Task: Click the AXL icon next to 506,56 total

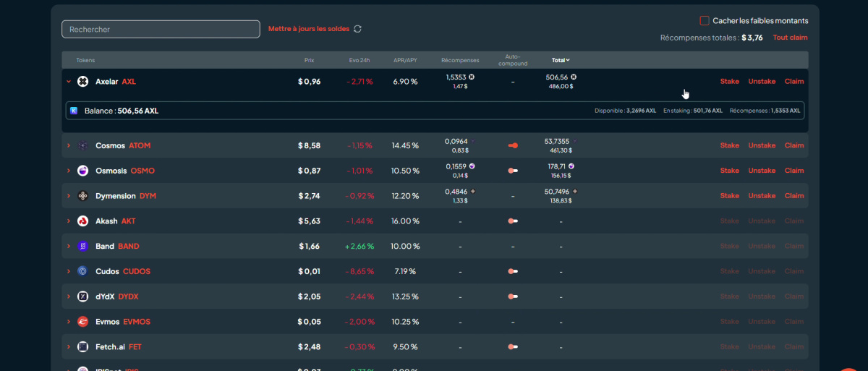Action: click(574, 77)
